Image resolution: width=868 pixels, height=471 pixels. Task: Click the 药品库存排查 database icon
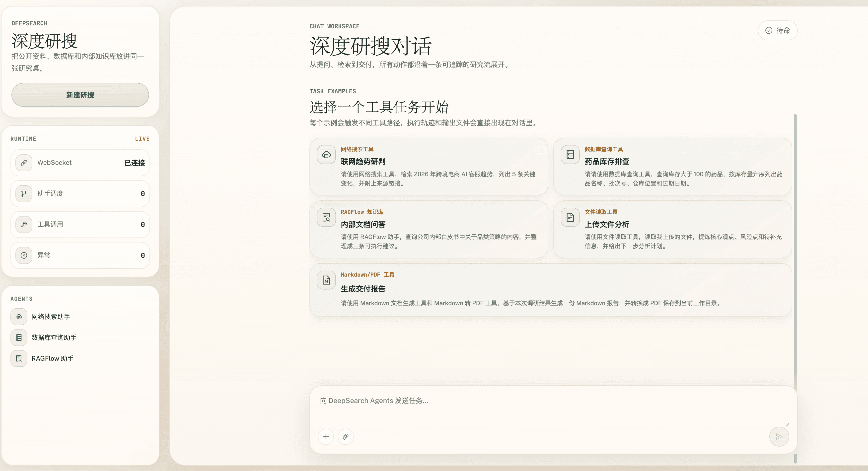pyautogui.click(x=570, y=155)
